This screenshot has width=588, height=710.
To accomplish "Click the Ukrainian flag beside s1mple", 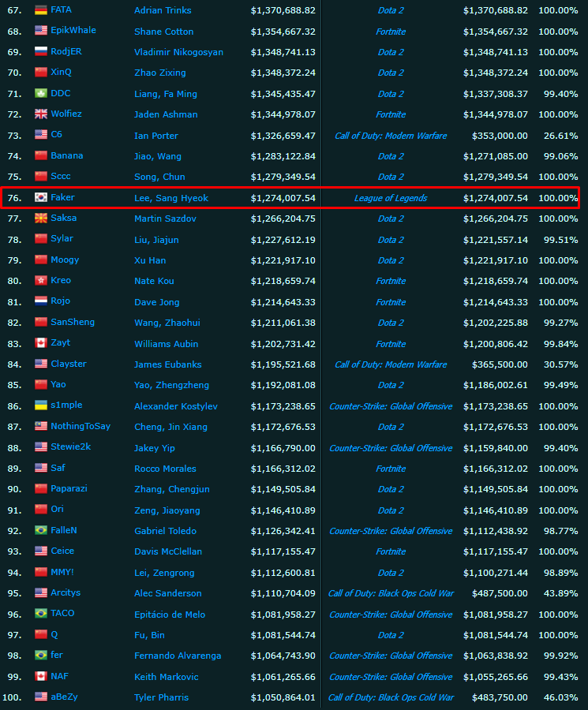I will click(x=41, y=405).
